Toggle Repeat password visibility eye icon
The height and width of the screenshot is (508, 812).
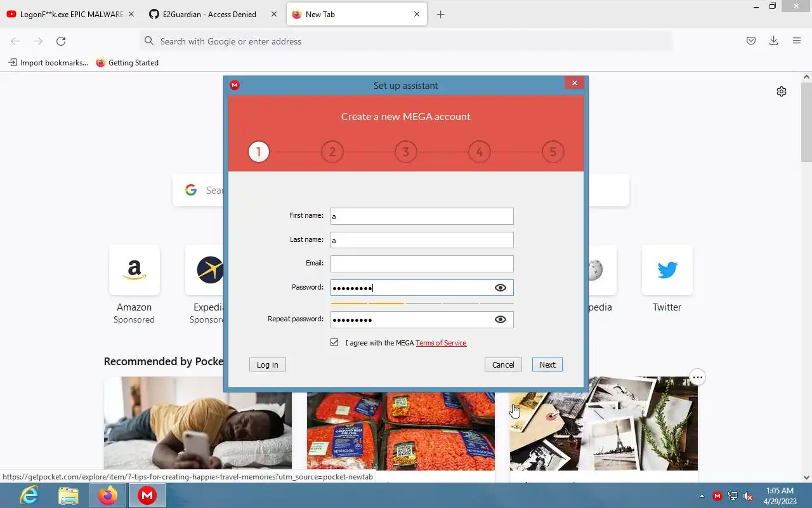click(x=501, y=319)
